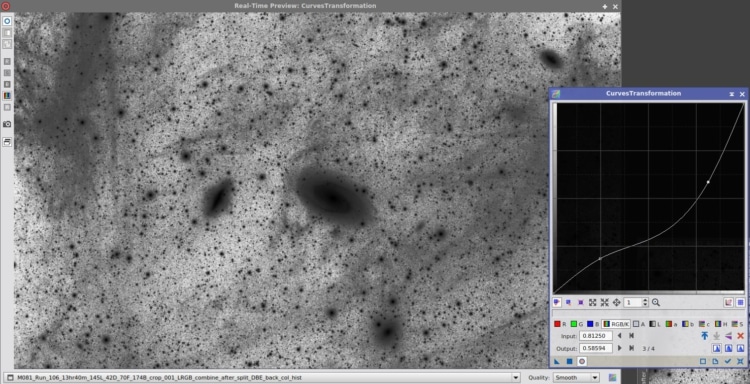Reset the curve with red X icon
This screenshot has height=384, width=750.
coord(740,336)
